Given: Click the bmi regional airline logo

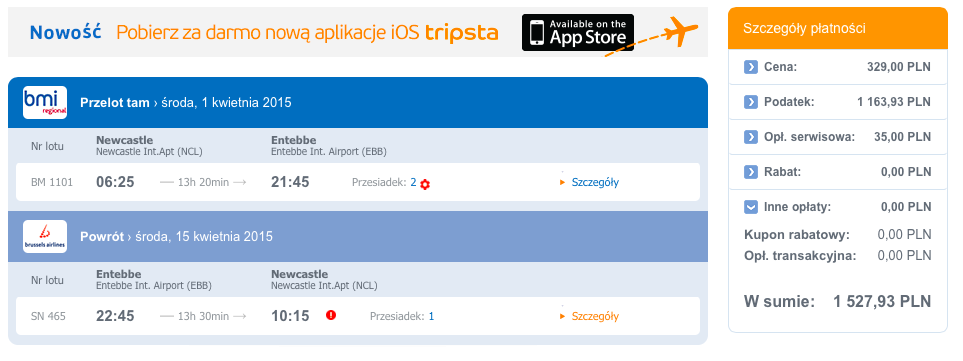Looking at the screenshot, I should point(45,103).
